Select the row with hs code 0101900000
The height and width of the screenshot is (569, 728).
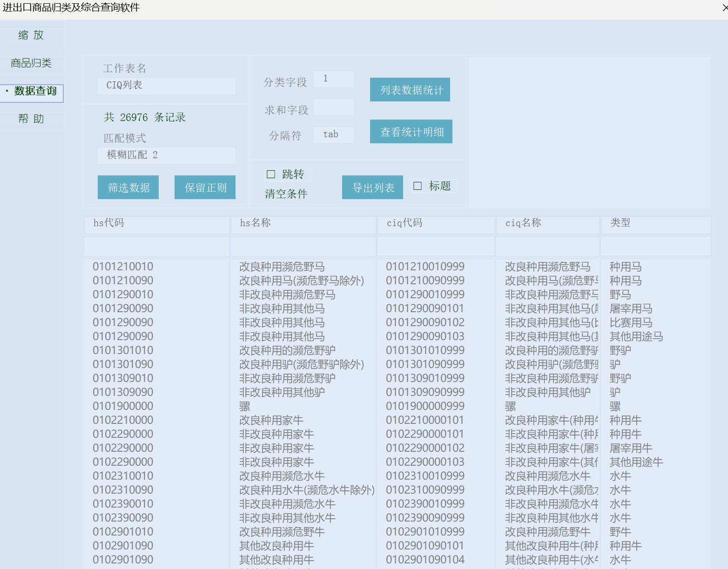pos(123,406)
